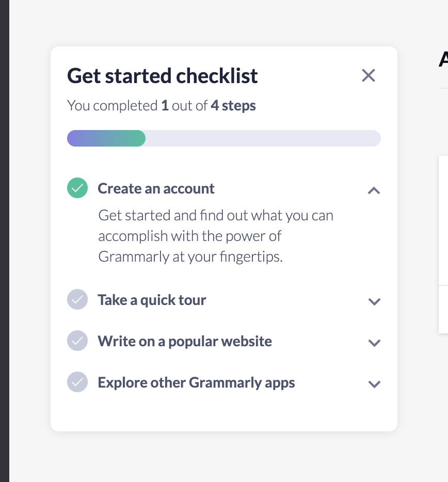Open the Take a quick tour step
The width and height of the screenshot is (448, 482).
point(152,300)
